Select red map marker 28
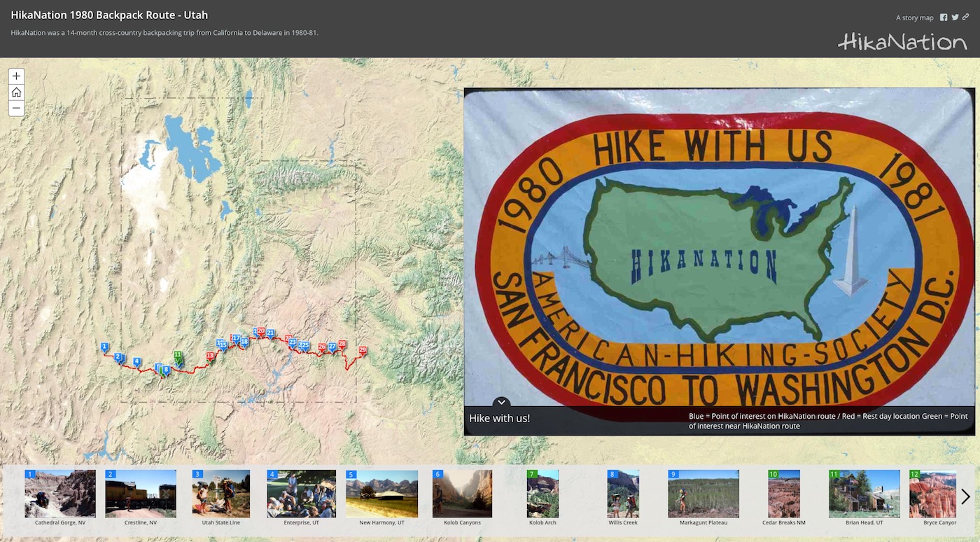This screenshot has width=980, height=542. (342, 345)
